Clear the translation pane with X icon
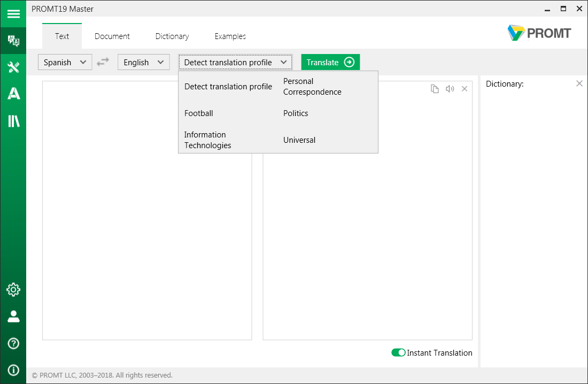The height and width of the screenshot is (384, 588). tap(465, 89)
